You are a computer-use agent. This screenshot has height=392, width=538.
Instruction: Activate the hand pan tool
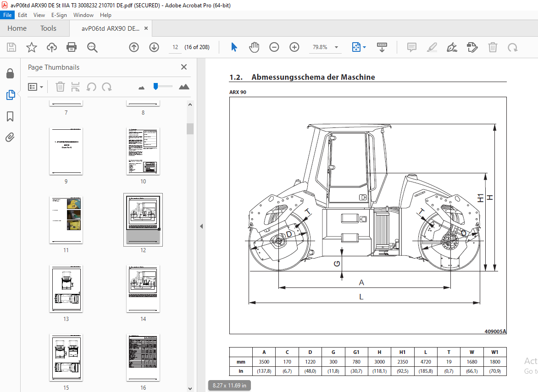click(254, 47)
